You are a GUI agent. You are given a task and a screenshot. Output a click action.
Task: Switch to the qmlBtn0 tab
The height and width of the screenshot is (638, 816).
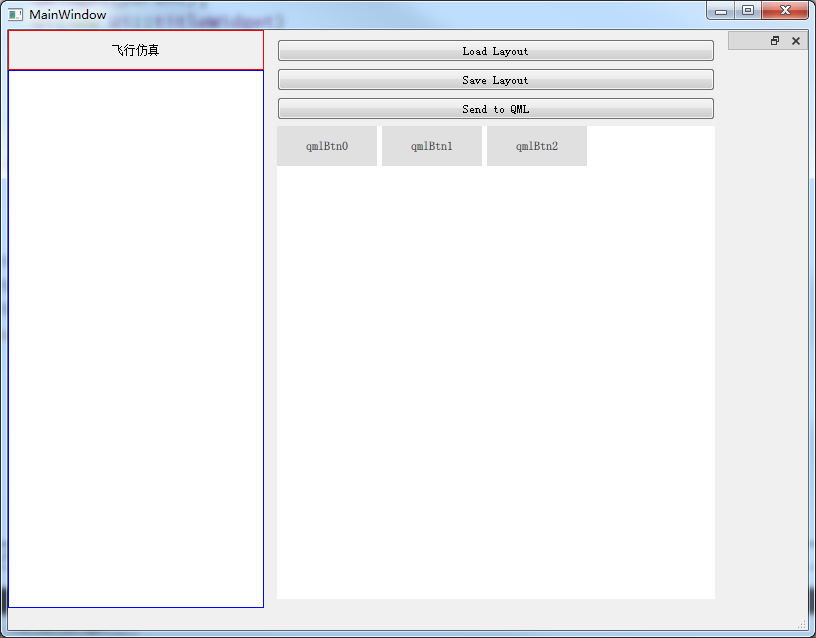(326, 145)
